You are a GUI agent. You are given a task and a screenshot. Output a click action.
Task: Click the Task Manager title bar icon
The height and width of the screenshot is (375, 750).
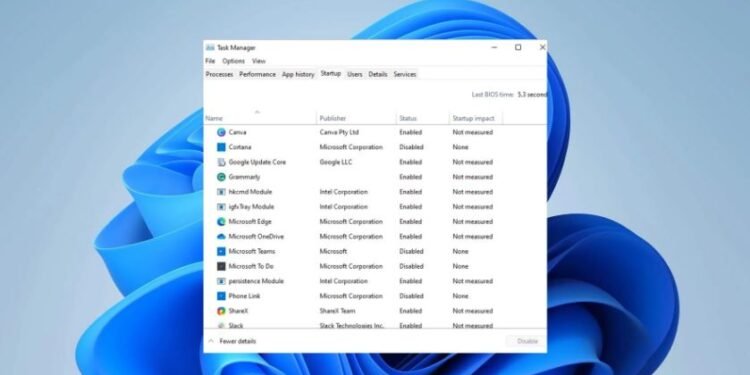pos(210,47)
